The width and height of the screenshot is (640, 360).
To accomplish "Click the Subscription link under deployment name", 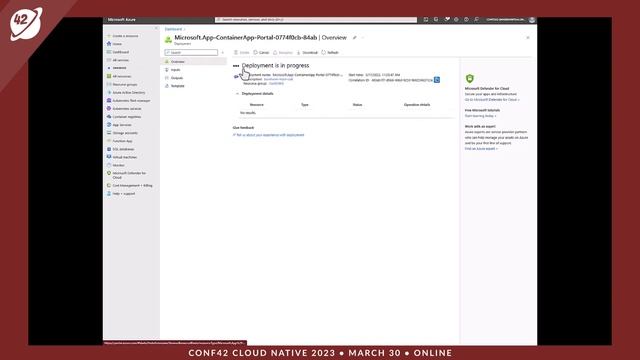I will click(x=278, y=79).
